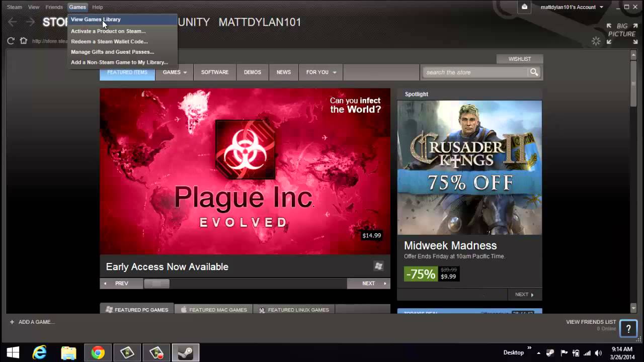Image resolution: width=644 pixels, height=362 pixels.
Task: Open the Wishlist button
Action: click(519, 59)
